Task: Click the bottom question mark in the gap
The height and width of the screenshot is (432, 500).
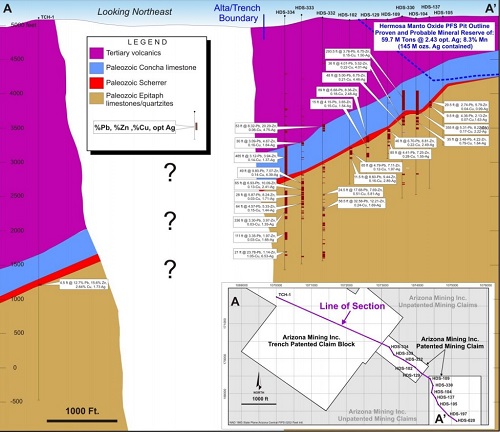Action: pos(170,269)
